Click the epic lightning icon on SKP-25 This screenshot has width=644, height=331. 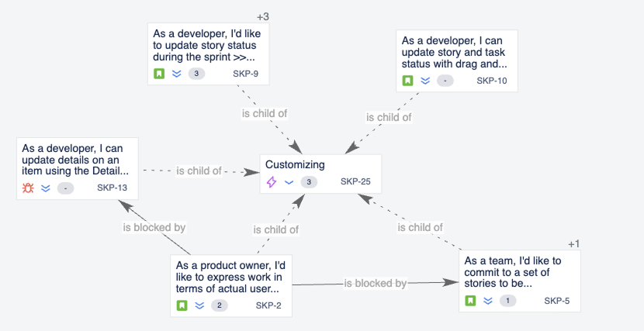[x=272, y=182]
